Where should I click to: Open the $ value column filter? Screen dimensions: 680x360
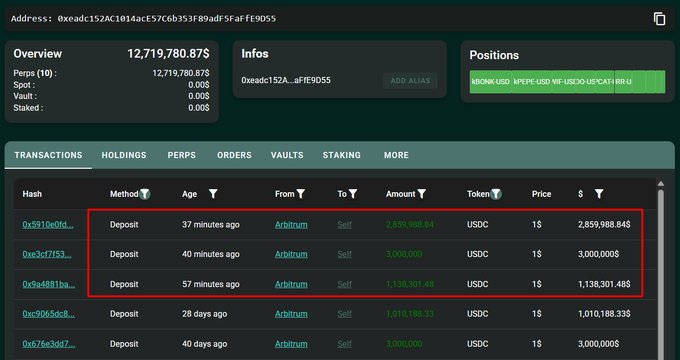599,194
